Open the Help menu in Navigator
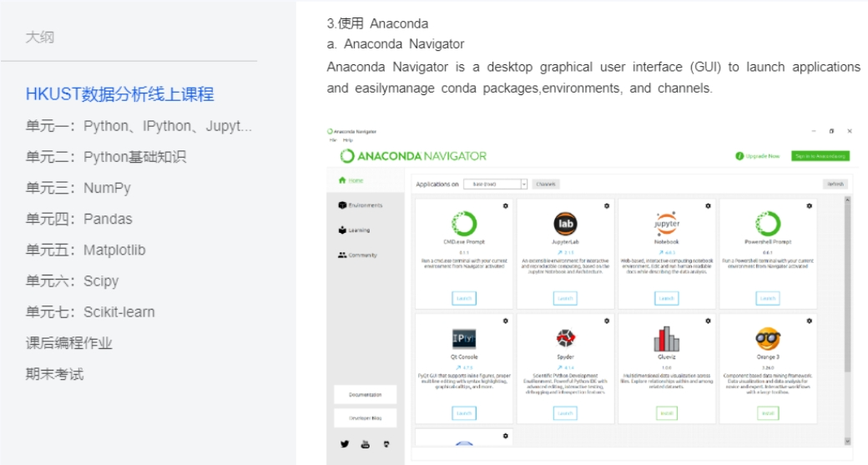 pos(348,140)
